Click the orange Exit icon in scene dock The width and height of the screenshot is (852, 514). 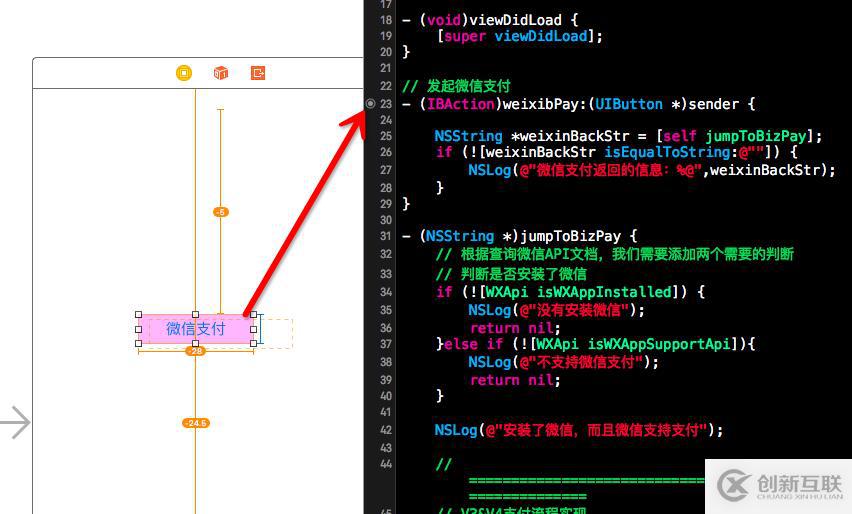click(258, 73)
